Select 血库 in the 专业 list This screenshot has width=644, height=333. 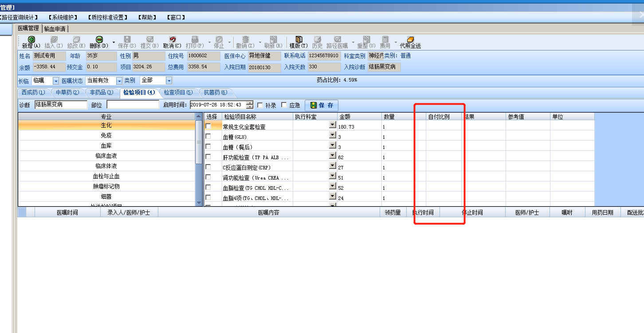tap(106, 146)
